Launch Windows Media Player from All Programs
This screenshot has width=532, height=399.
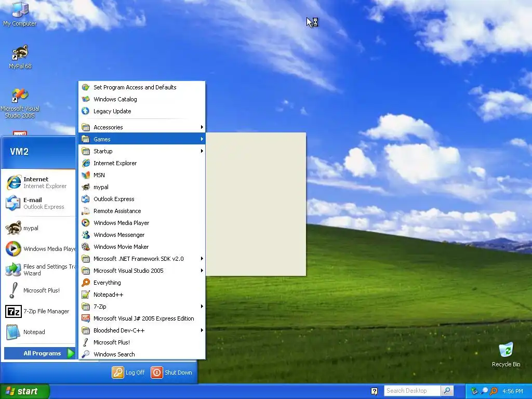(x=142, y=223)
